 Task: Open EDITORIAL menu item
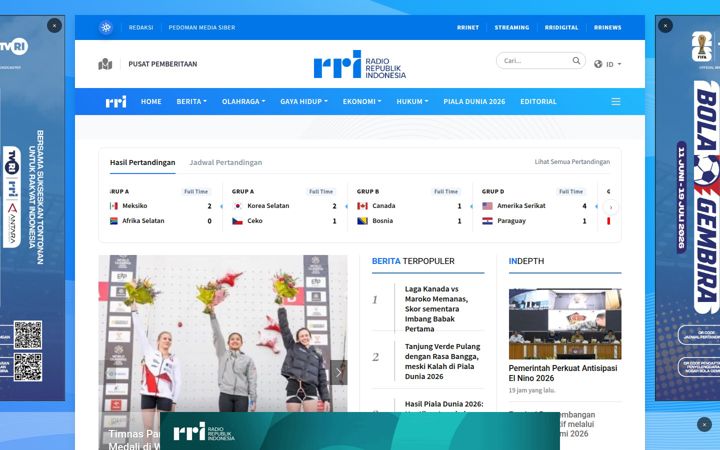tap(538, 101)
